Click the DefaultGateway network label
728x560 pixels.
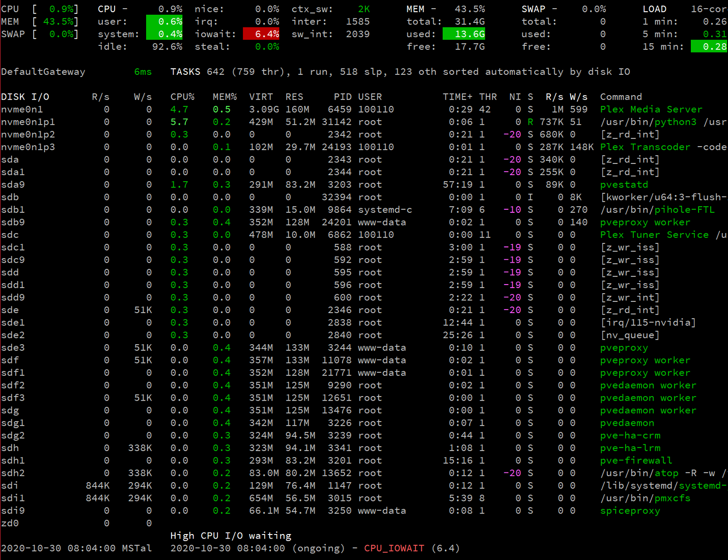(43, 72)
